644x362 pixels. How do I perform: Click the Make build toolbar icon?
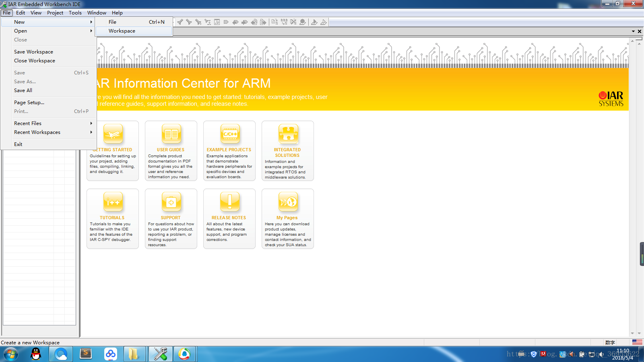tap(284, 22)
